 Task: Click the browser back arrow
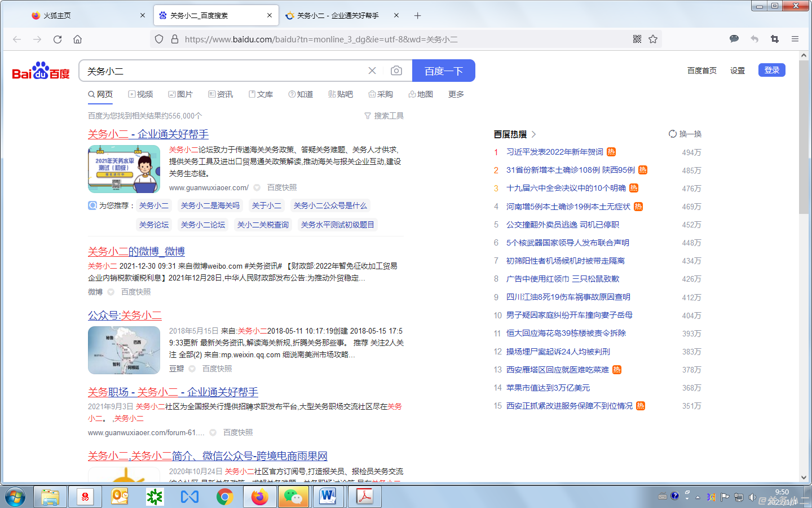click(17, 39)
